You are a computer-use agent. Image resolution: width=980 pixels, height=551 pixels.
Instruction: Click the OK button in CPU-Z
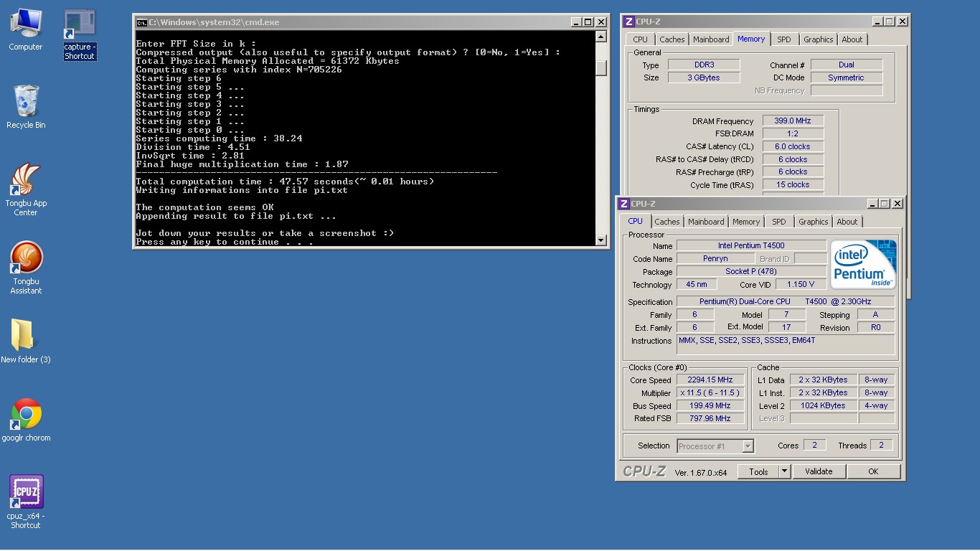tap(873, 471)
